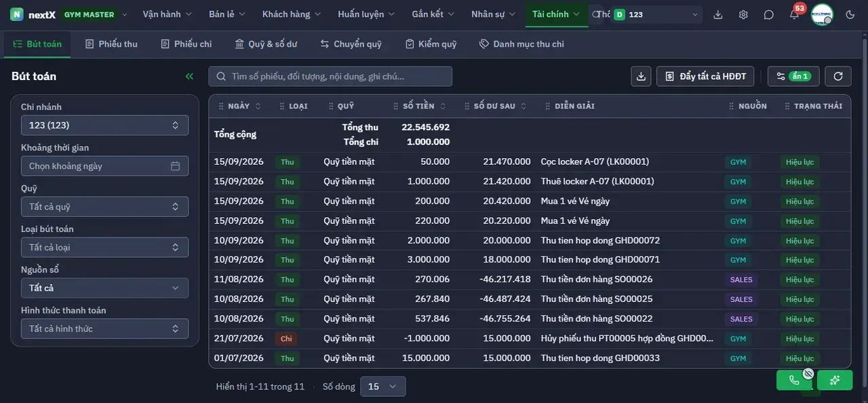868x403 pixels.
Task: Open the Khoảng thời gian date picker
Action: [104, 166]
